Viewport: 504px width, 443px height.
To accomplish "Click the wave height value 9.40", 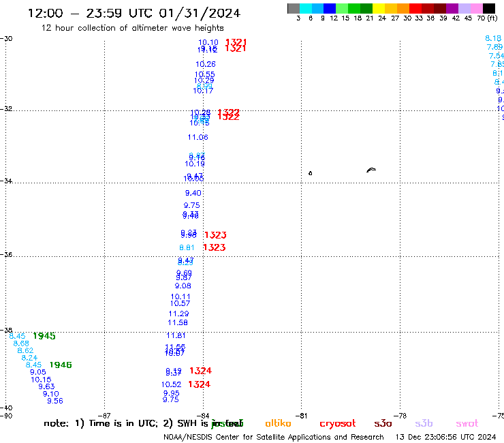I will click(x=193, y=193).
